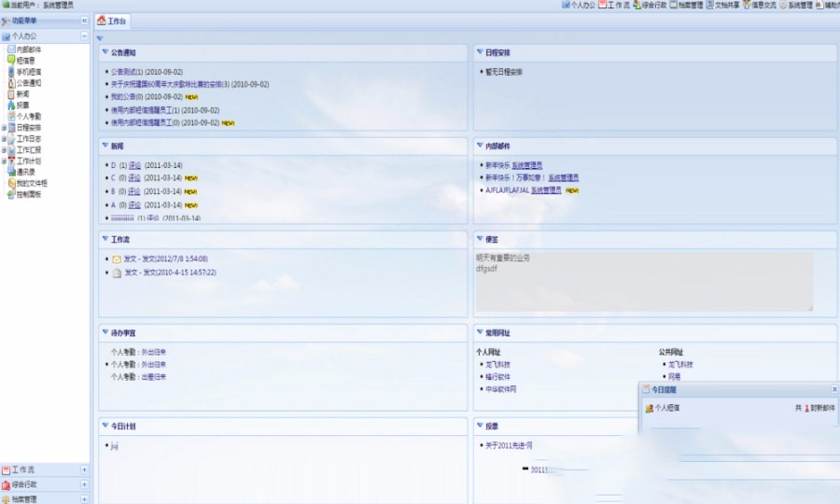
Task: Open 控制面板 in the sidebar
Action: click(28, 194)
